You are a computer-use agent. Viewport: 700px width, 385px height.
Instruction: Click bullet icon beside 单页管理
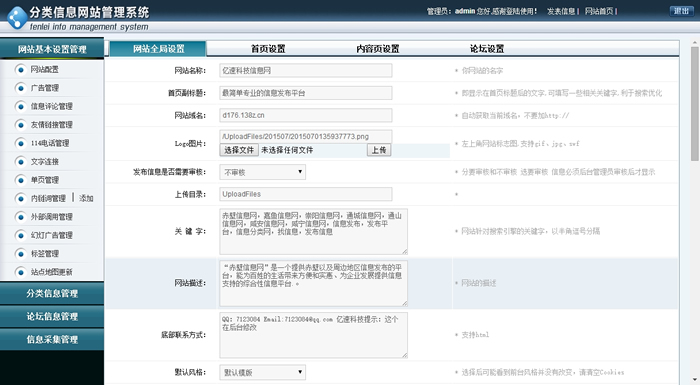click(x=20, y=180)
